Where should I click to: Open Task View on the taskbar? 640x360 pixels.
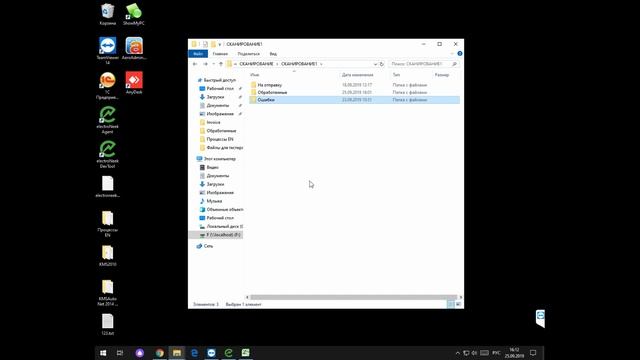click(x=120, y=353)
